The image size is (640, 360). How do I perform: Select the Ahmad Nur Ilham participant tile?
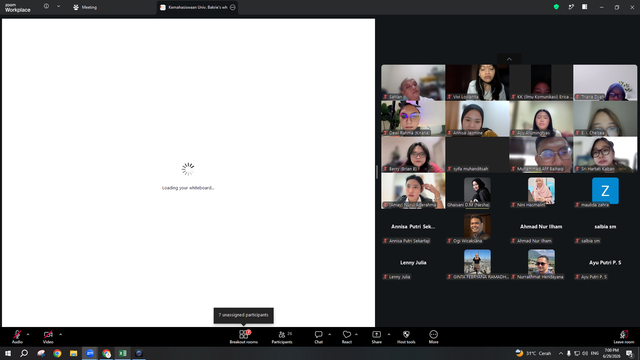pos(541,227)
